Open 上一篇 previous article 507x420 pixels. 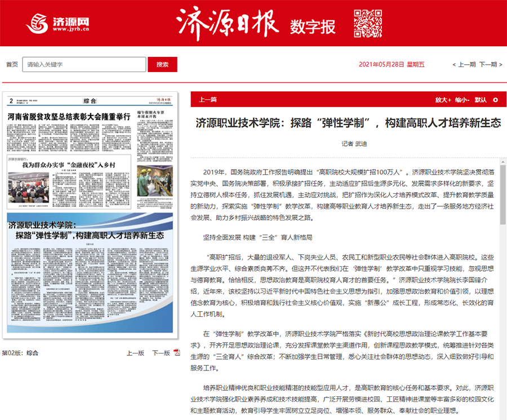[x=207, y=100]
